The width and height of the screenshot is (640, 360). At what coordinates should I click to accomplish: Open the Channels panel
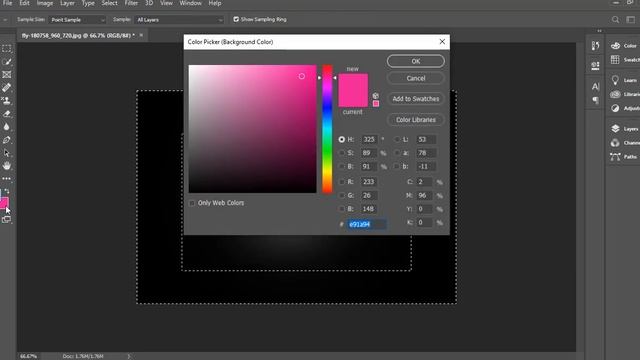coord(624,143)
